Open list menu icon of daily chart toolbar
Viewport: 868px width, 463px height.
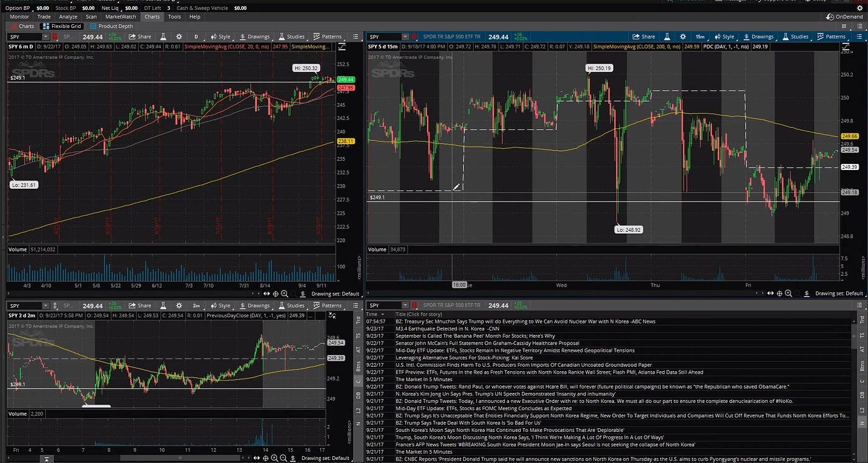point(355,37)
